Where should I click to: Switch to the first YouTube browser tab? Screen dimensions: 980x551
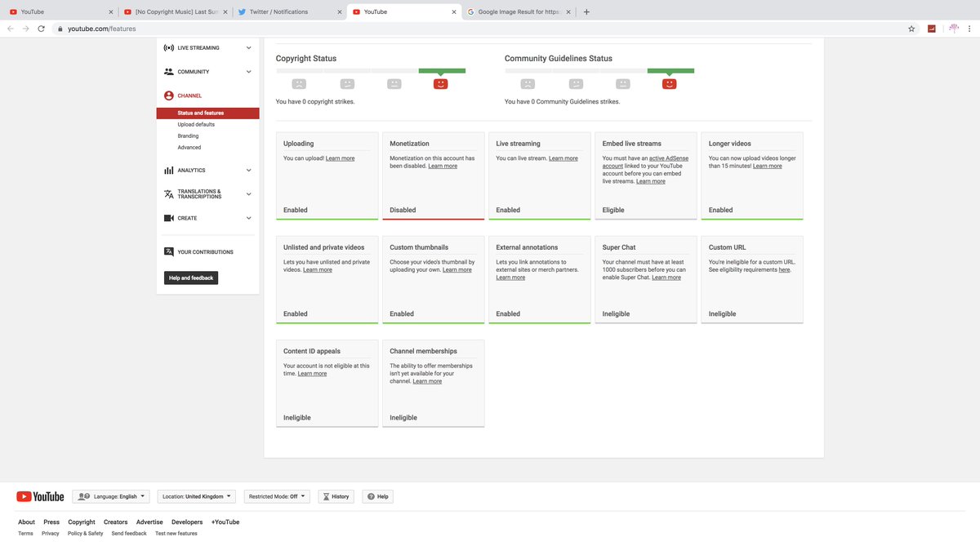point(60,12)
